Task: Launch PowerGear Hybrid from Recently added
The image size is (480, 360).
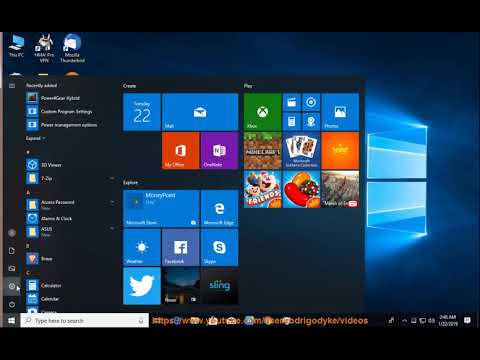Action: click(71, 98)
